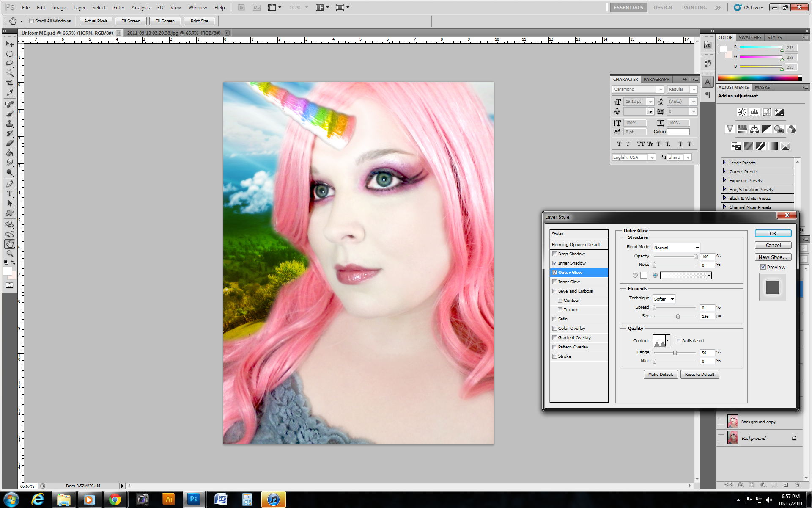Select the Eyedropper tool

[10, 93]
